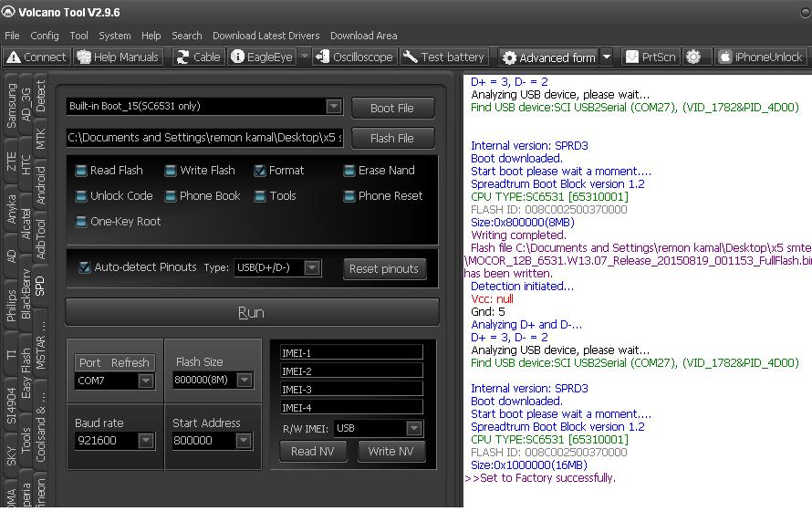Open the Tool menu
Screen dimensions: 812x522
coord(78,36)
